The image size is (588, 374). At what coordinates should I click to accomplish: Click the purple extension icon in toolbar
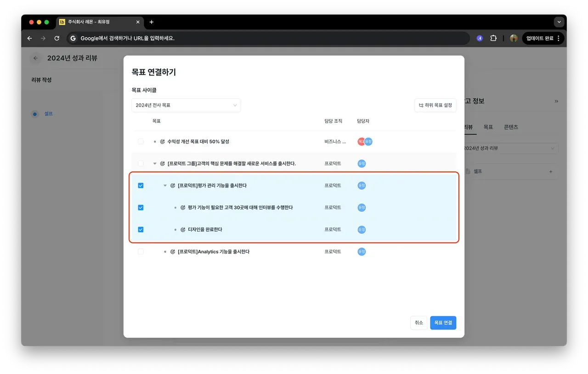pos(480,39)
